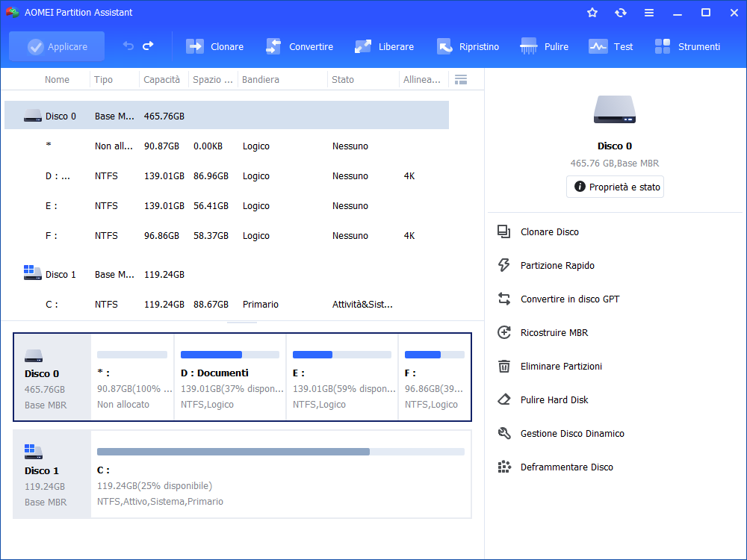
Task: Select the C: partition row
Action: click(227, 305)
